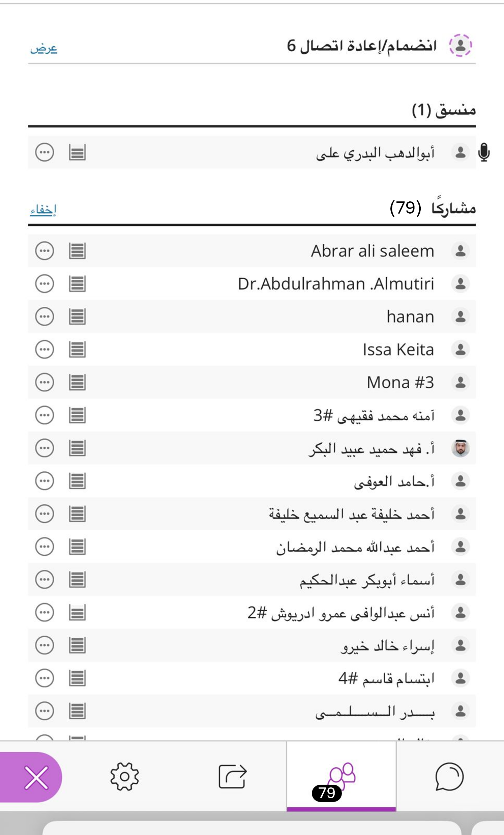Open more options for Abrar ali saleem
This screenshot has width=504, height=835.
(45, 251)
